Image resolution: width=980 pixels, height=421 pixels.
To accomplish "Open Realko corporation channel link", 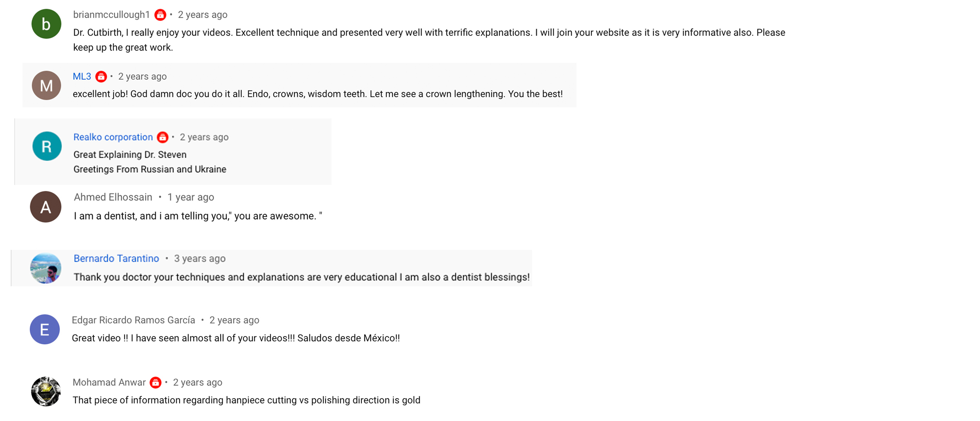I will [113, 137].
